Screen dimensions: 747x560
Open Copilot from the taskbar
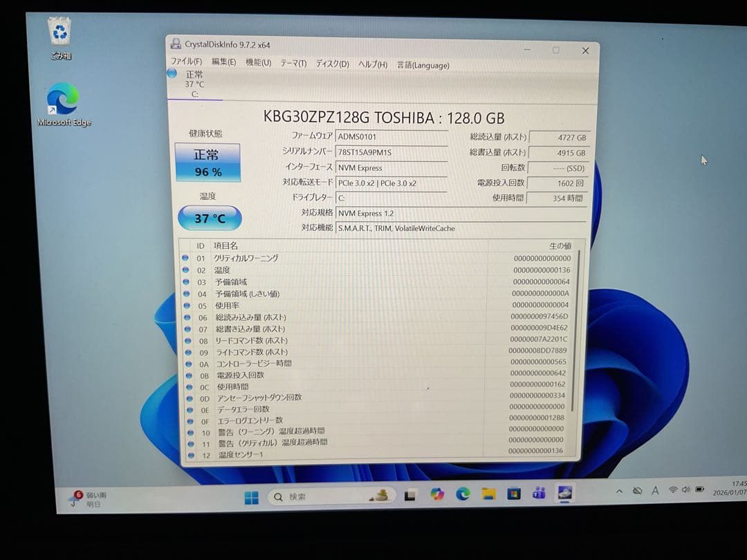(437, 494)
